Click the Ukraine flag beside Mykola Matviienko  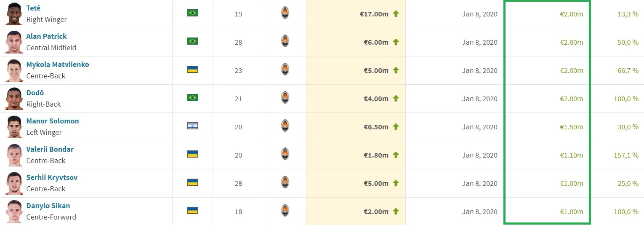[192, 70]
